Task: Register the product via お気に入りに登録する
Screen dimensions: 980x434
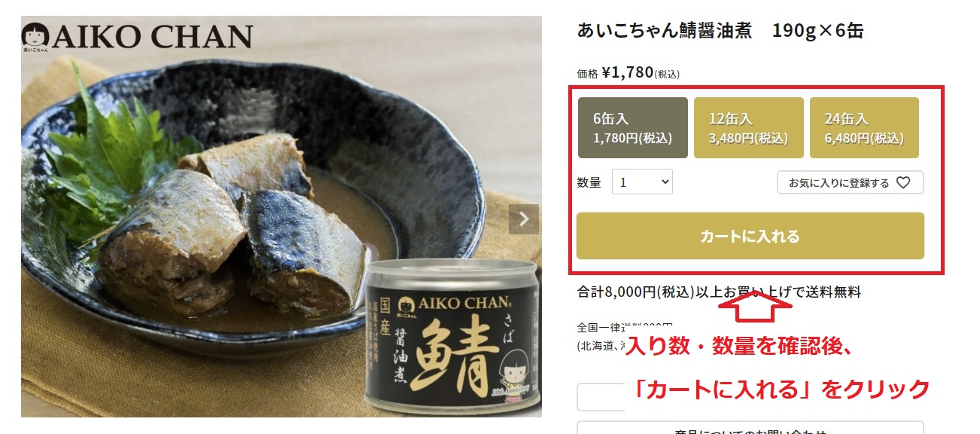Action: [850, 182]
